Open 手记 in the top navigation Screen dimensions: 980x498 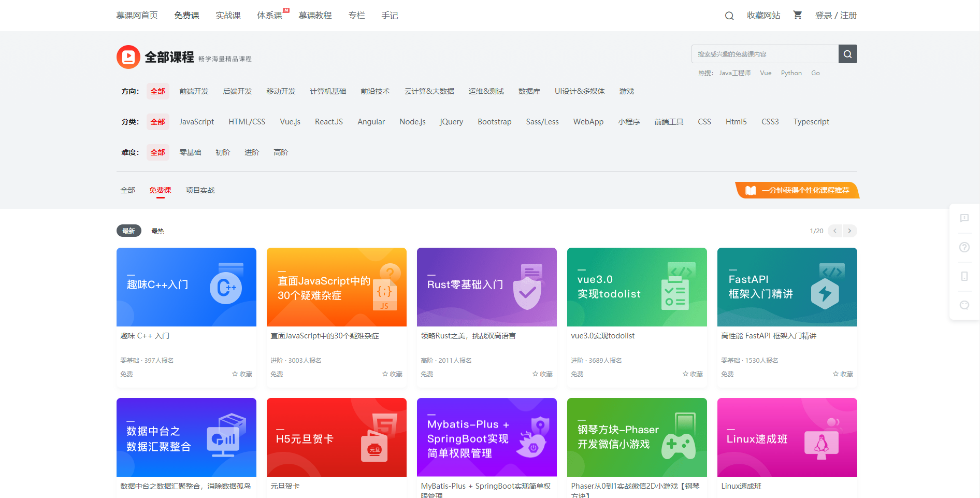click(x=390, y=16)
